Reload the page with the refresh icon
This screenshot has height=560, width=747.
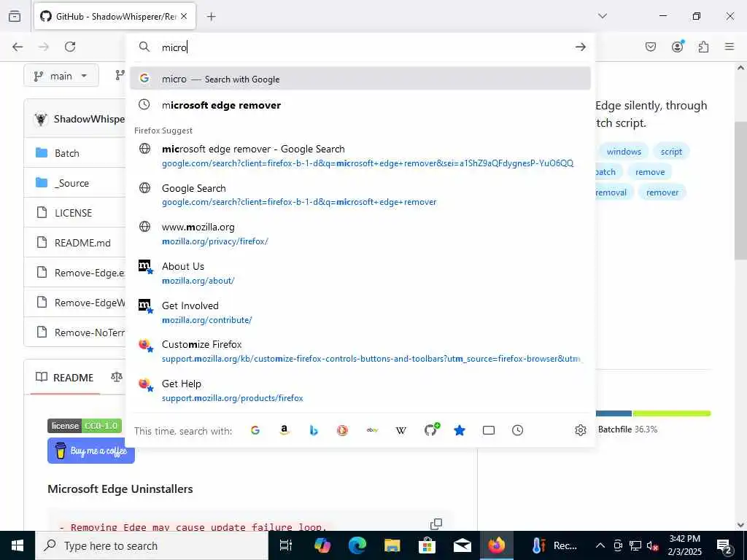pos(70,47)
